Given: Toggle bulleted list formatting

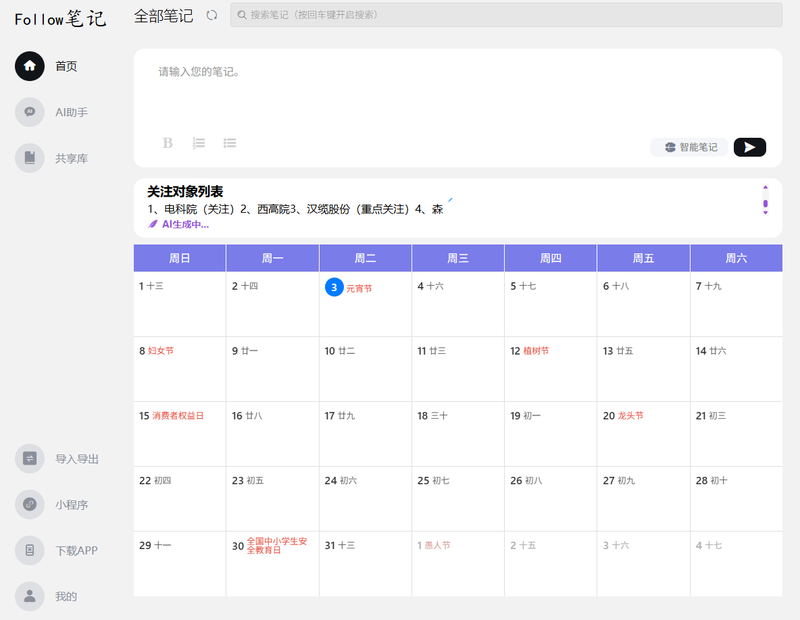Looking at the screenshot, I should click(x=230, y=143).
